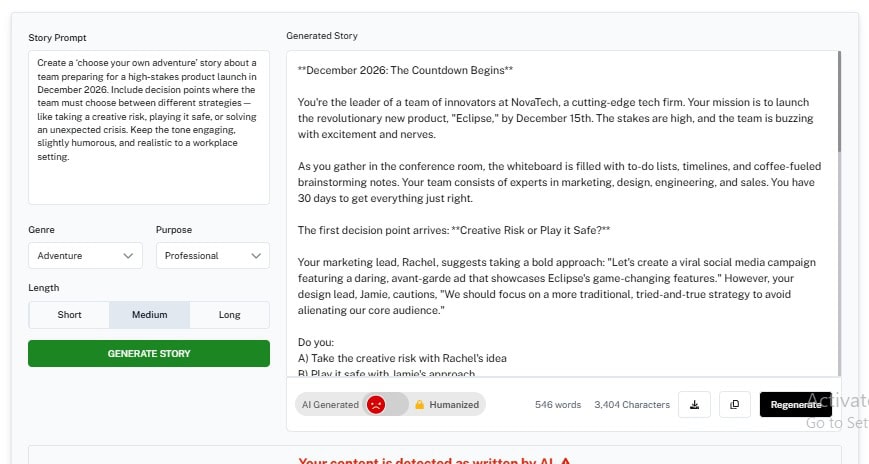Image resolution: width=869 pixels, height=464 pixels.
Task: Click the Adventure dropdown chevron
Action: (128, 256)
